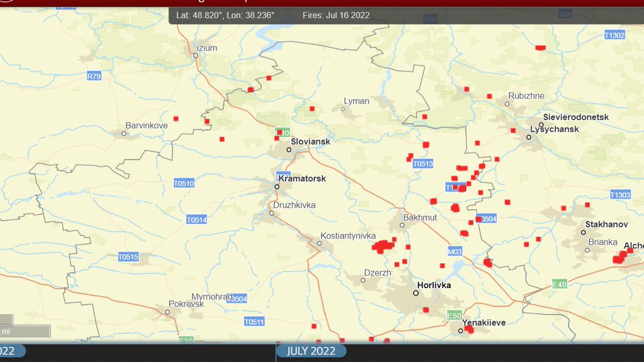This screenshot has height=362, width=644.
Task: Select the Barvinkove town label
Action: coord(147,125)
